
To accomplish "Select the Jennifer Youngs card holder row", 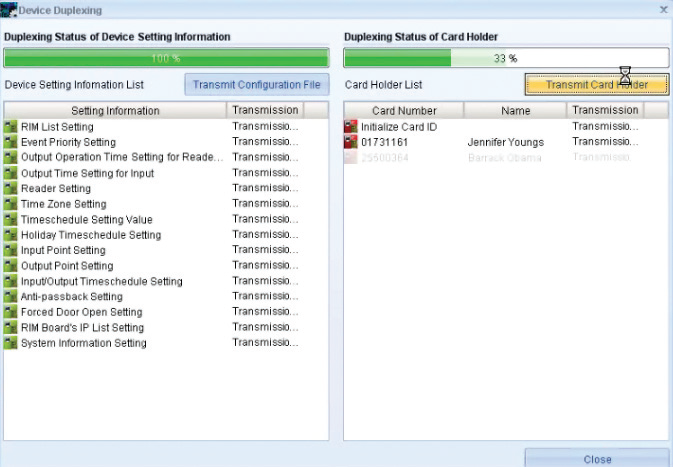I will 505,143.
